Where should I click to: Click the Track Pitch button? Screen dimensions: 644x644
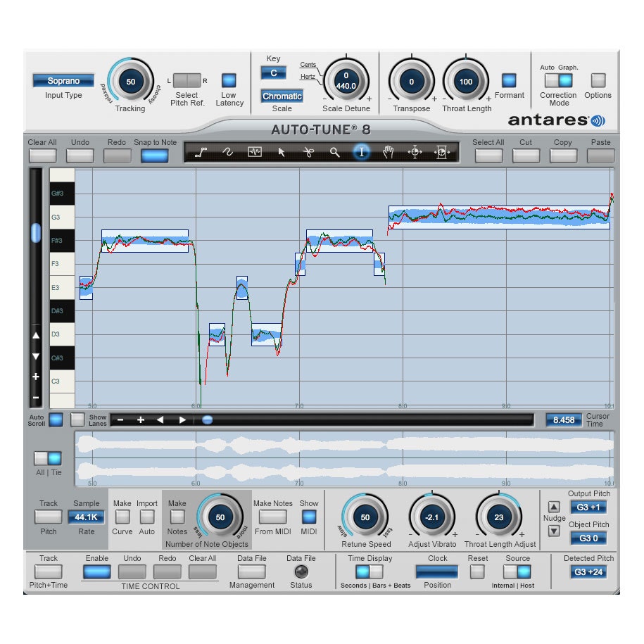[48, 517]
